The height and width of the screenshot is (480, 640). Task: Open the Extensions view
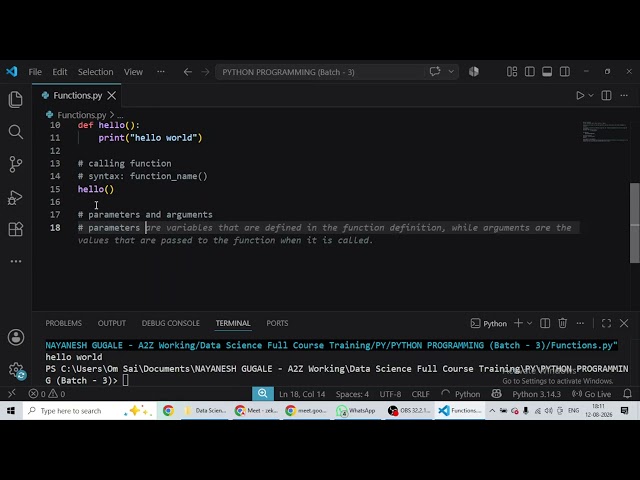pyautogui.click(x=16, y=229)
